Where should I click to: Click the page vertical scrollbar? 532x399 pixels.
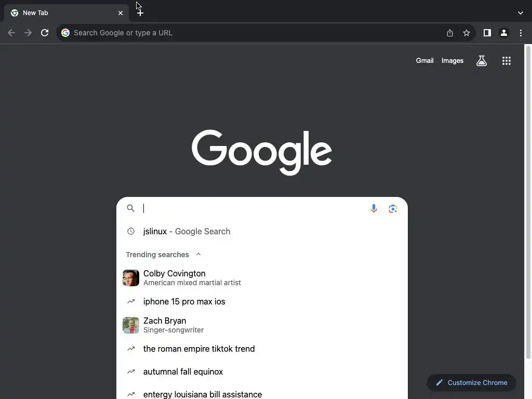528,202
